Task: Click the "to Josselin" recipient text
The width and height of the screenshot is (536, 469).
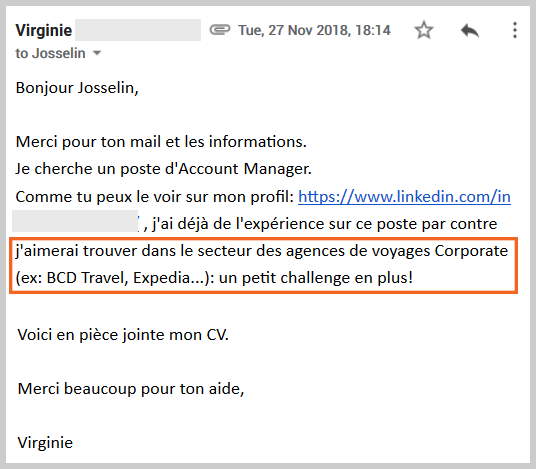Action: click(x=50, y=53)
